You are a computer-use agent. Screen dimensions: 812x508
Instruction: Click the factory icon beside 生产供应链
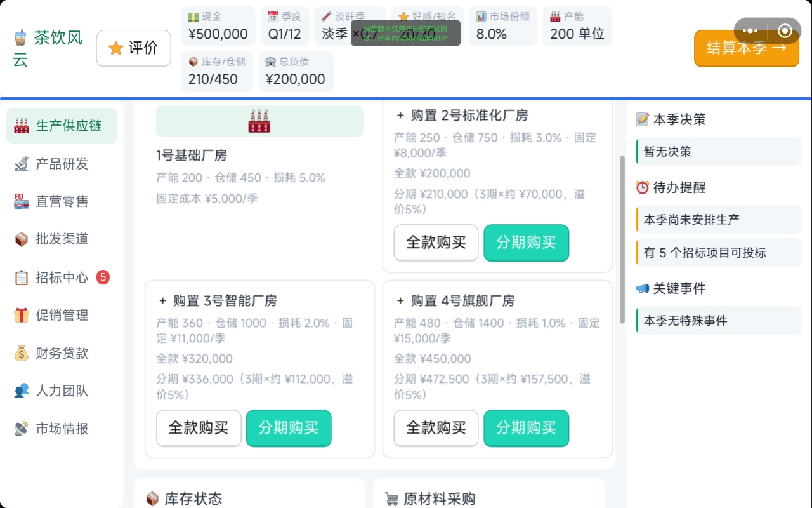pos(22,126)
